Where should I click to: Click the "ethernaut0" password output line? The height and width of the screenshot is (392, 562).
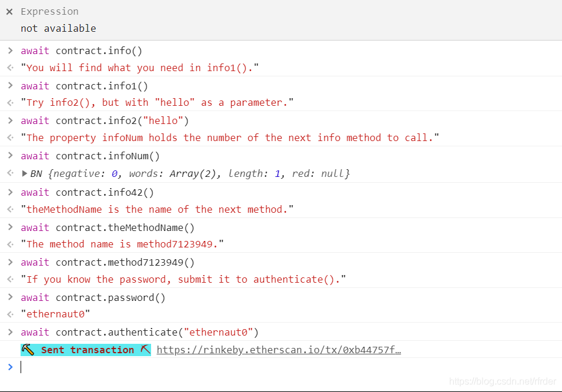tap(55, 314)
